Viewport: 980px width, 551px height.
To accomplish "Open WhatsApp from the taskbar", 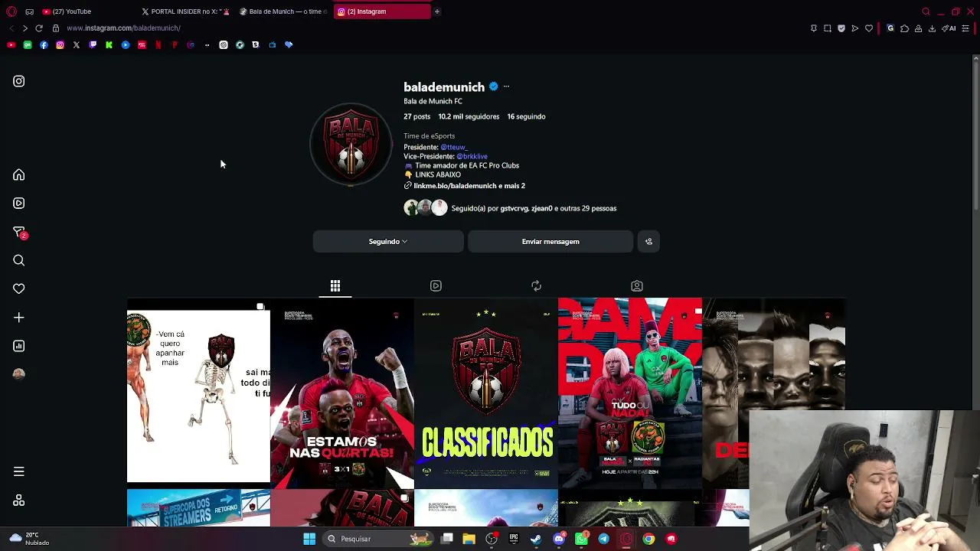I will coord(581,539).
